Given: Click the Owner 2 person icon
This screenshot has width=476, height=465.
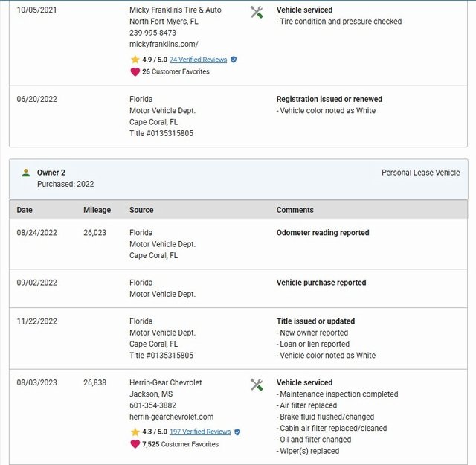Looking at the screenshot, I should pos(26,173).
